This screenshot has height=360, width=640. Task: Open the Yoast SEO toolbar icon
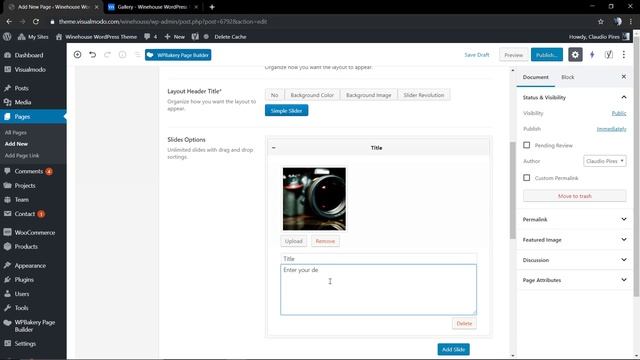click(608, 55)
